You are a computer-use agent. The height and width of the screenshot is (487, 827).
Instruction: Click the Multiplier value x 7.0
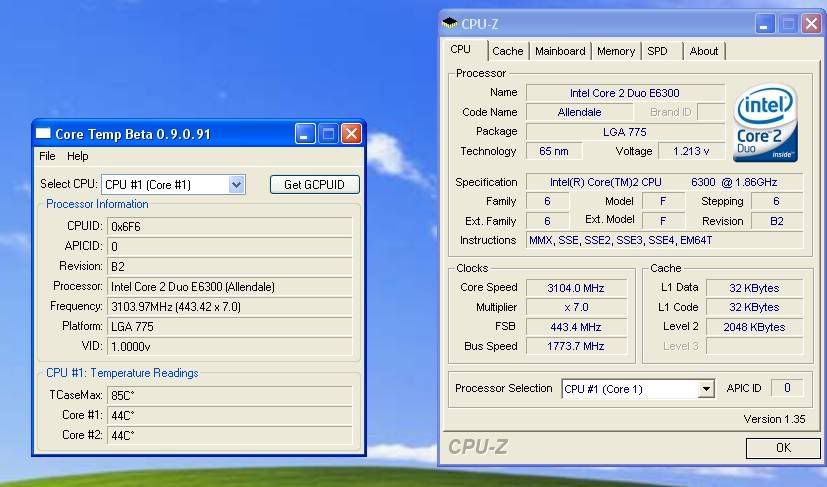coord(576,307)
